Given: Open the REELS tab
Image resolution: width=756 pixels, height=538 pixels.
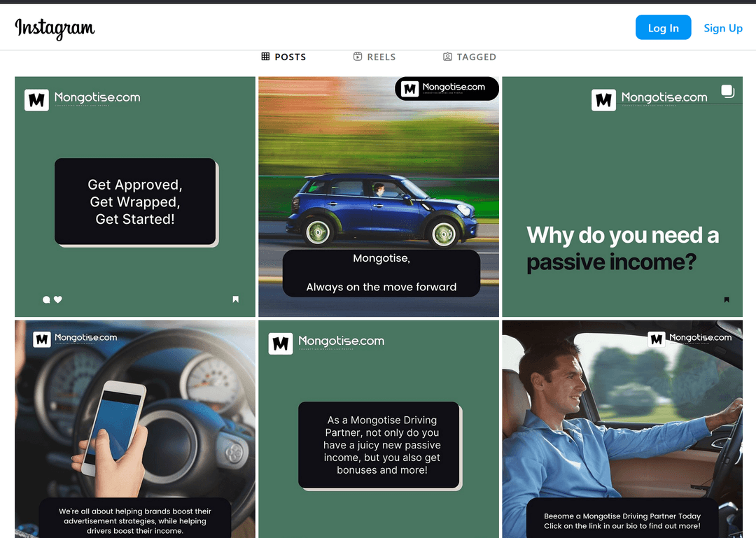Looking at the screenshot, I should [374, 57].
